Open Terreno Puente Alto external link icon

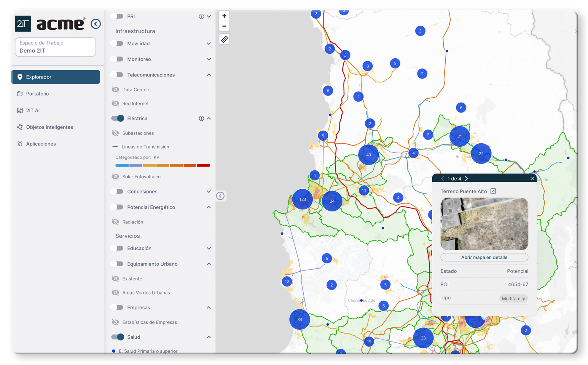tap(493, 191)
